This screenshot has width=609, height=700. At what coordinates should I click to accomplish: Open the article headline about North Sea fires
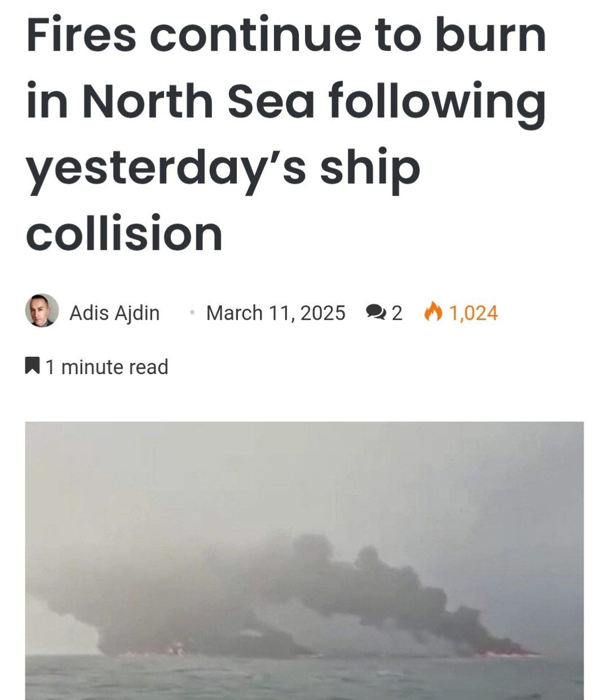pos(286,134)
